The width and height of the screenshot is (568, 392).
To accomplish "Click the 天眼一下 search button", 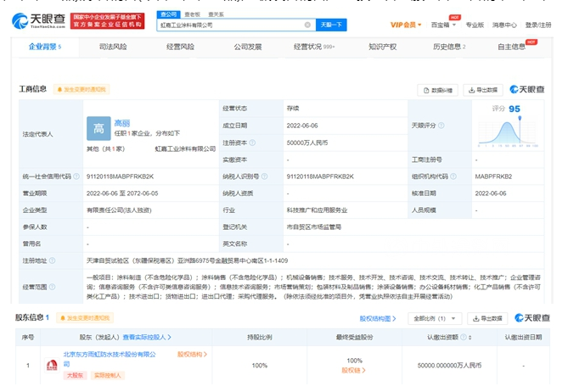I will [331, 25].
